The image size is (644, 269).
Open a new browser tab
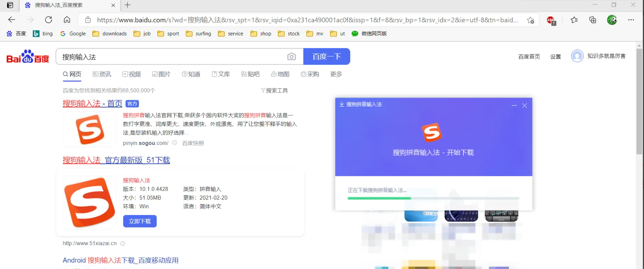point(127,5)
